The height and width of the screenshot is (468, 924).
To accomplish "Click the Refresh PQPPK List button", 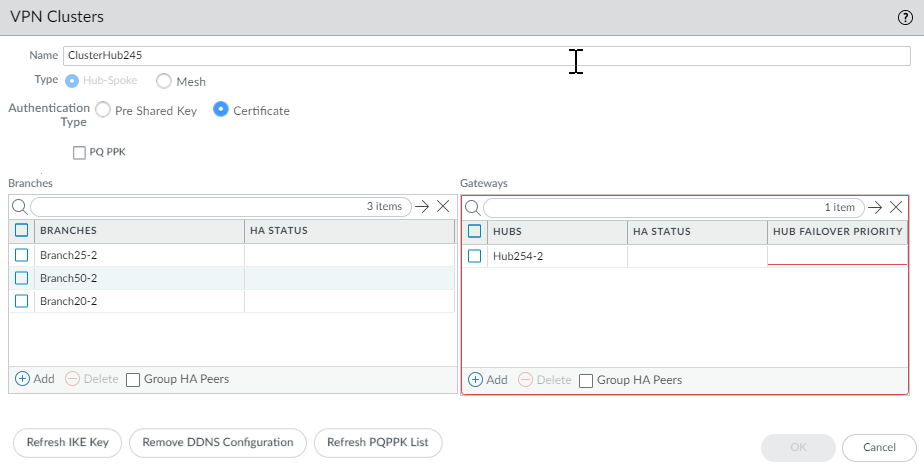I will [377, 442].
